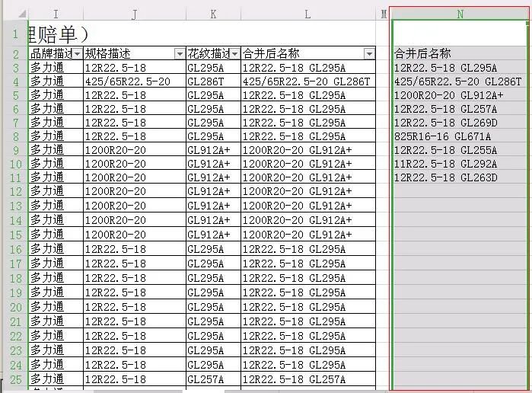Select column J header
This screenshot has width=532, height=393.
135,14
